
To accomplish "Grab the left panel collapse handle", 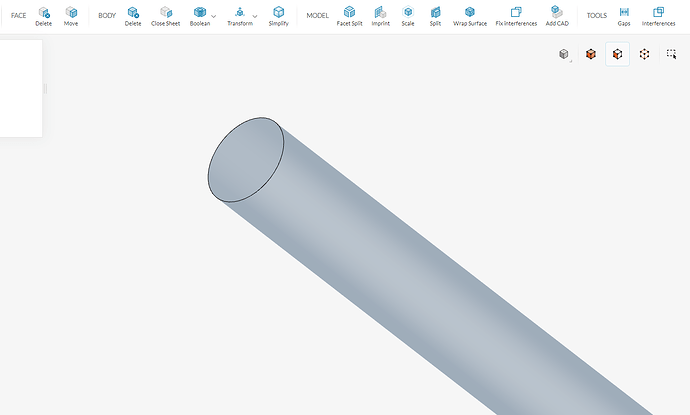I will point(45,88).
